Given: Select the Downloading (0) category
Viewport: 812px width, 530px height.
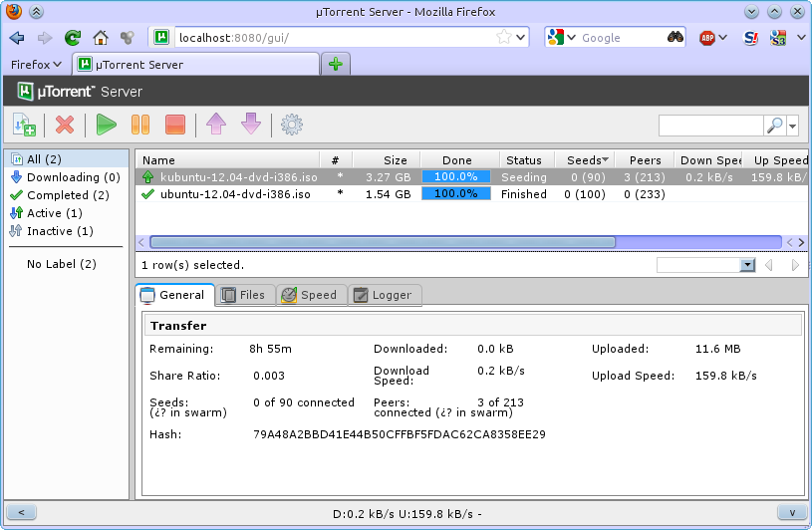Looking at the screenshot, I should (x=67, y=177).
